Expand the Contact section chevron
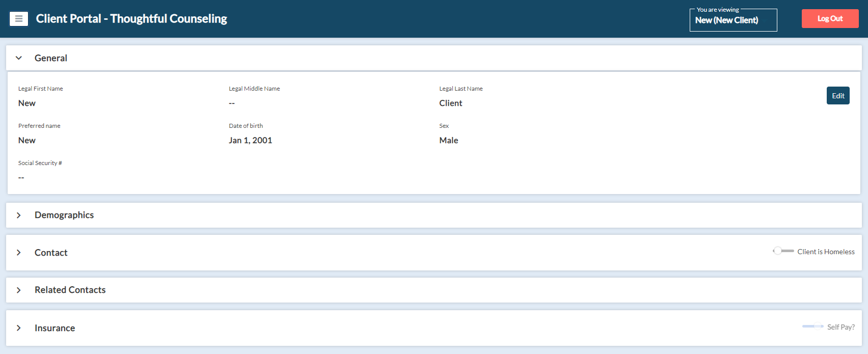Screen dimensions: 868x354 (x=19, y=253)
